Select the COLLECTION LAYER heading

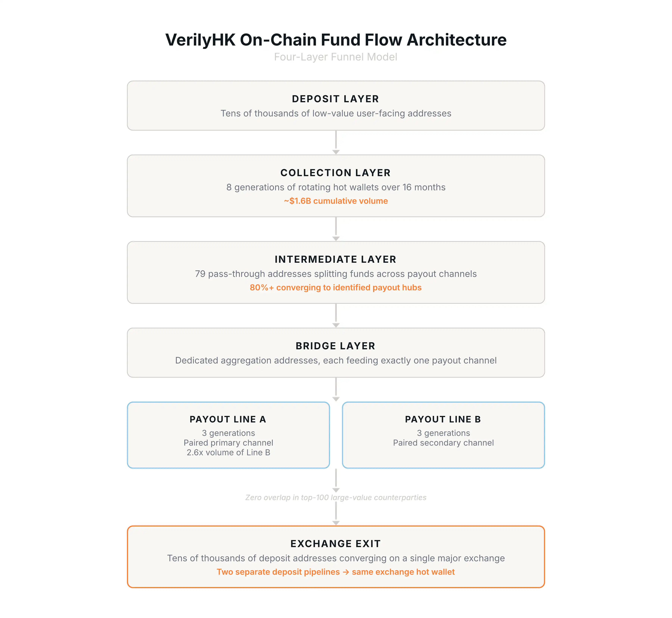pyautogui.click(x=335, y=173)
